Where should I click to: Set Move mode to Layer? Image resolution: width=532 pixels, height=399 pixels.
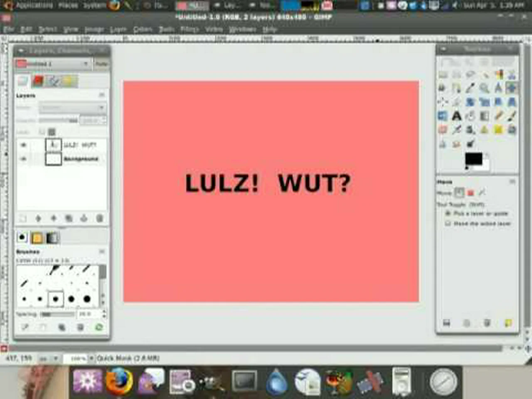click(459, 192)
